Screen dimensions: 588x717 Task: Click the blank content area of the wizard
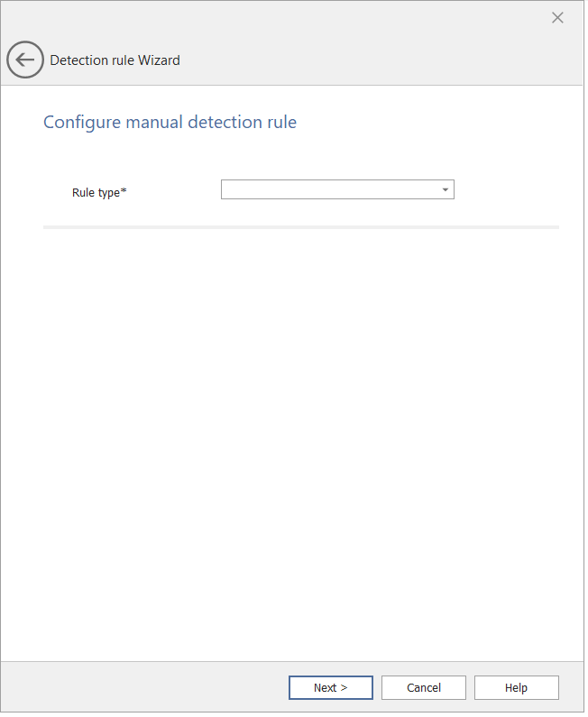click(300, 433)
